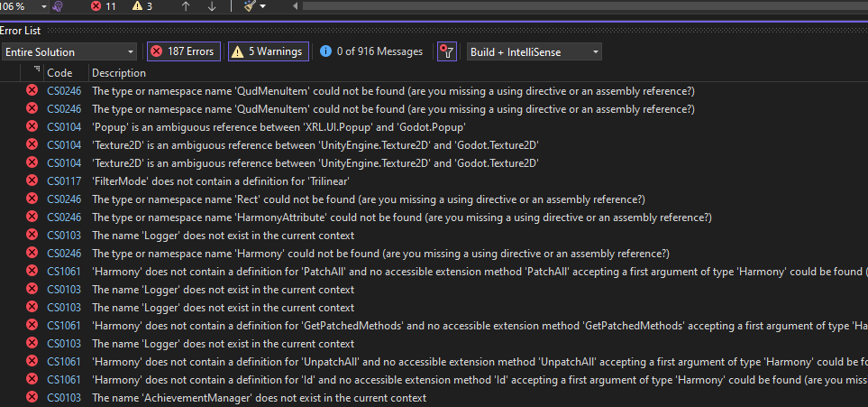Open the Build + IntelliSense dropdown
This screenshot has height=407, width=868.
(535, 51)
